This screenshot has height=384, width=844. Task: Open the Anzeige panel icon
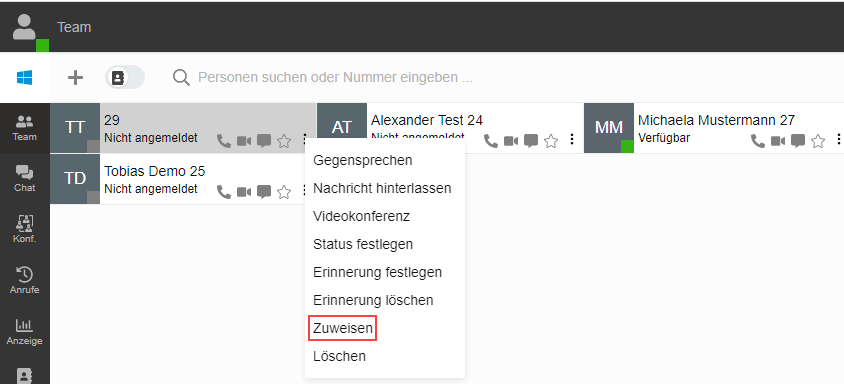coord(25,332)
